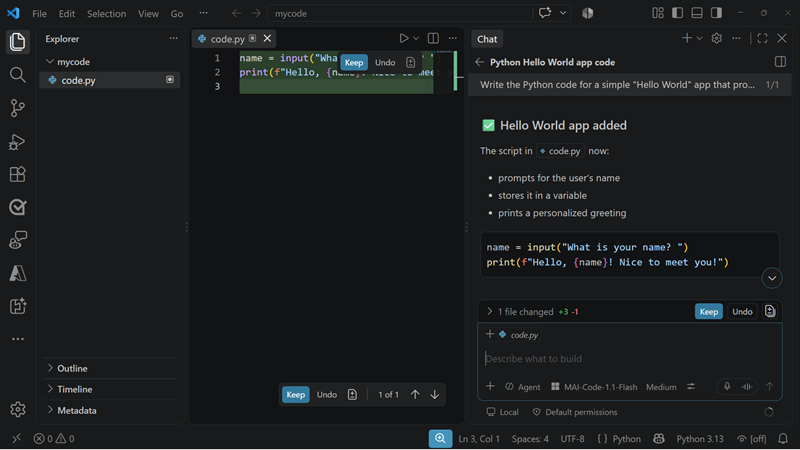Toggle the voice mode waveform button
The height and width of the screenshot is (450, 800).
747,387
